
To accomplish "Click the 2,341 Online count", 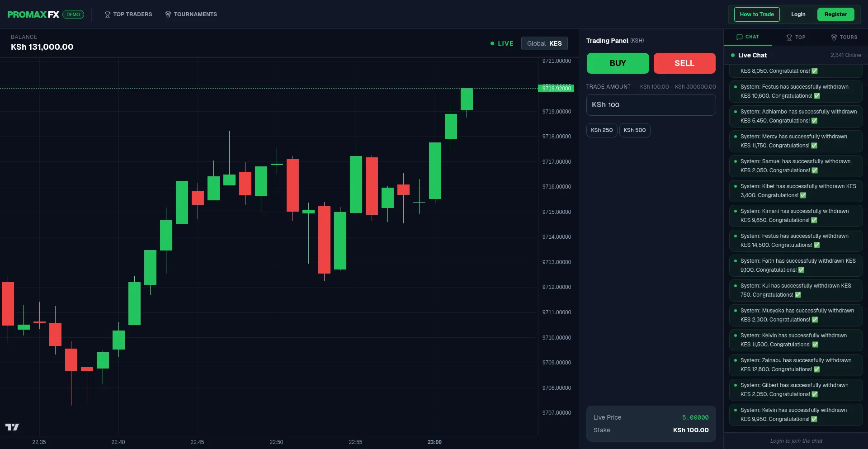I will 846,55.
